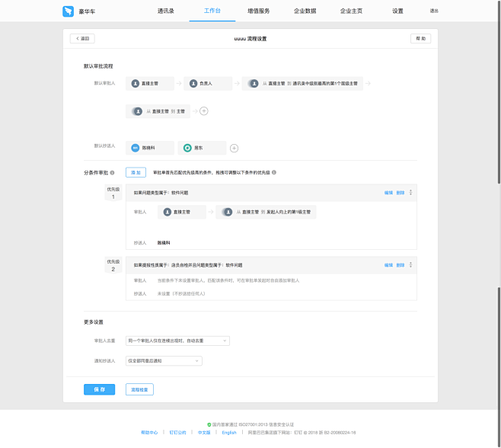
Task: Click 退出 to log out
Action: pyautogui.click(x=434, y=11)
